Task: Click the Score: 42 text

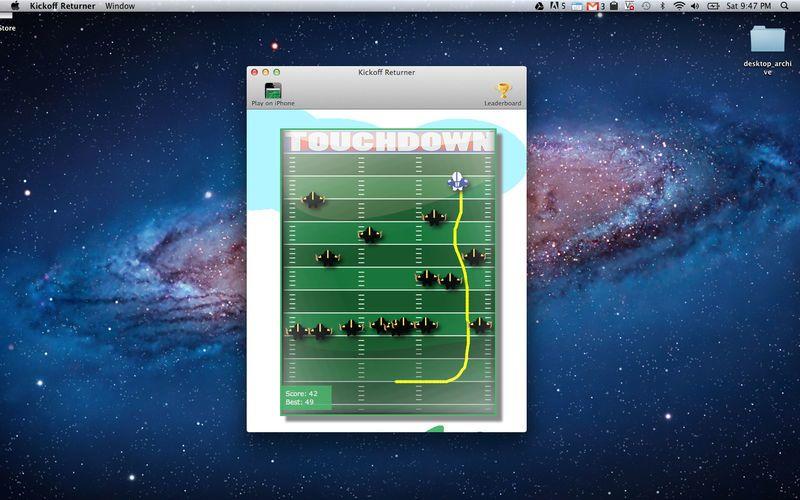Action: pos(302,393)
